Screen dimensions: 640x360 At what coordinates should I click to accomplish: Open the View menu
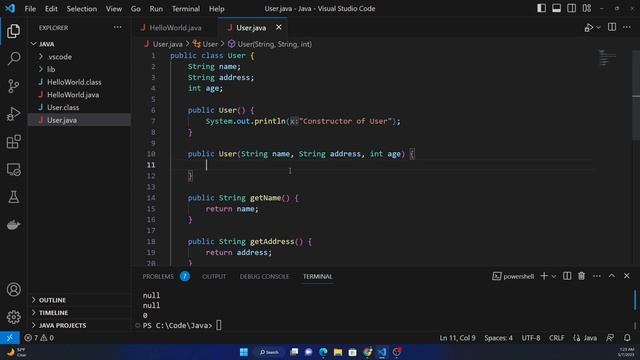[113, 9]
